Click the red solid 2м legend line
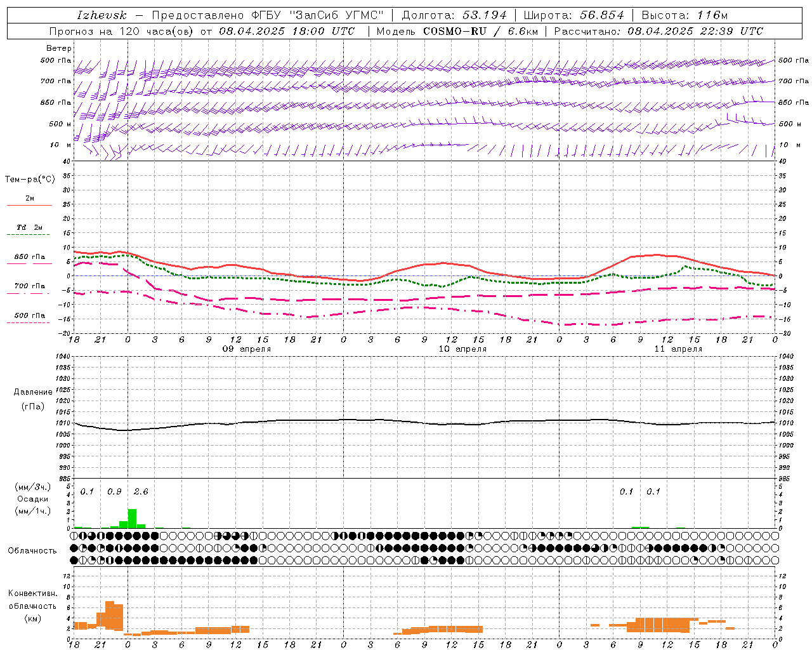The width and height of the screenshot is (812, 650). click(x=29, y=205)
